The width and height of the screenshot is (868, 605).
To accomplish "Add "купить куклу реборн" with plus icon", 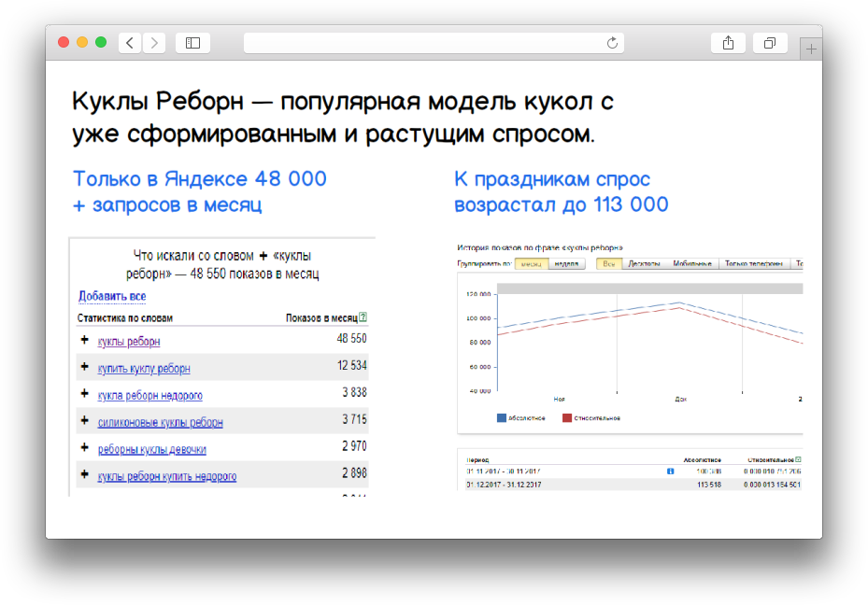I will pyautogui.click(x=85, y=367).
